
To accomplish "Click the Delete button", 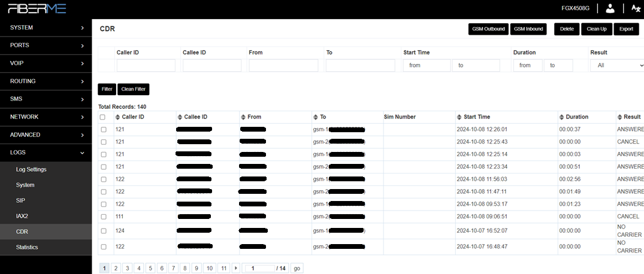I will point(567,29).
